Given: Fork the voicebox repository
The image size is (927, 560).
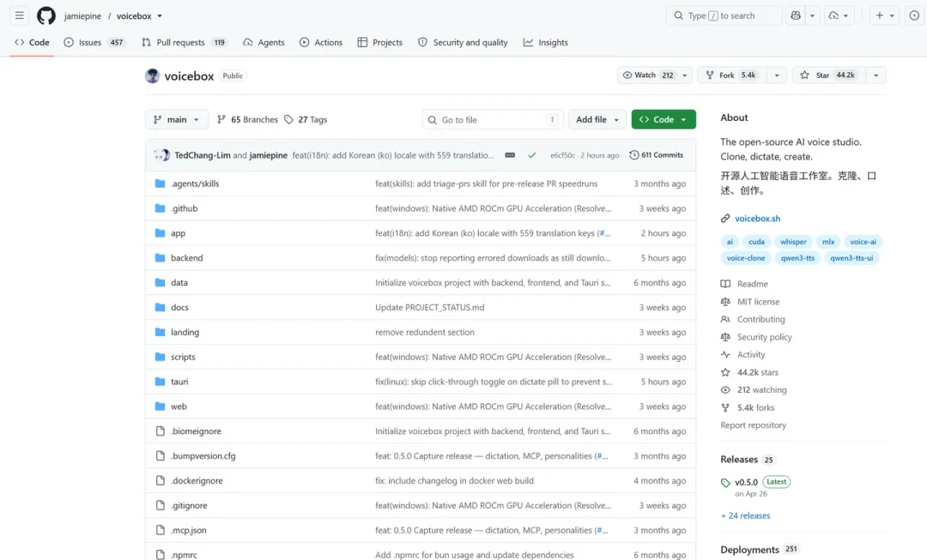Looking at the screenshot, I should tap(732, 75).
